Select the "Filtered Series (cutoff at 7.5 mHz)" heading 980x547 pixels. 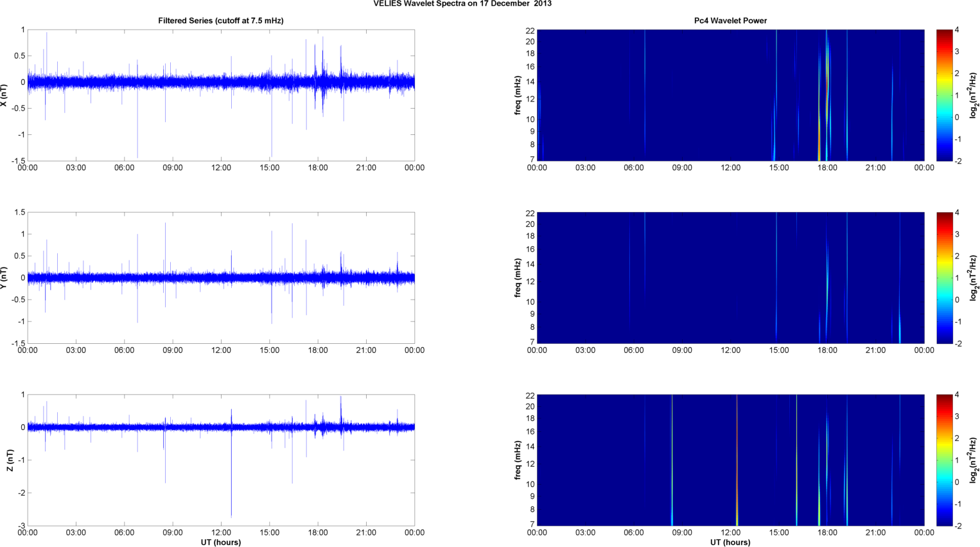pos(221,21)
